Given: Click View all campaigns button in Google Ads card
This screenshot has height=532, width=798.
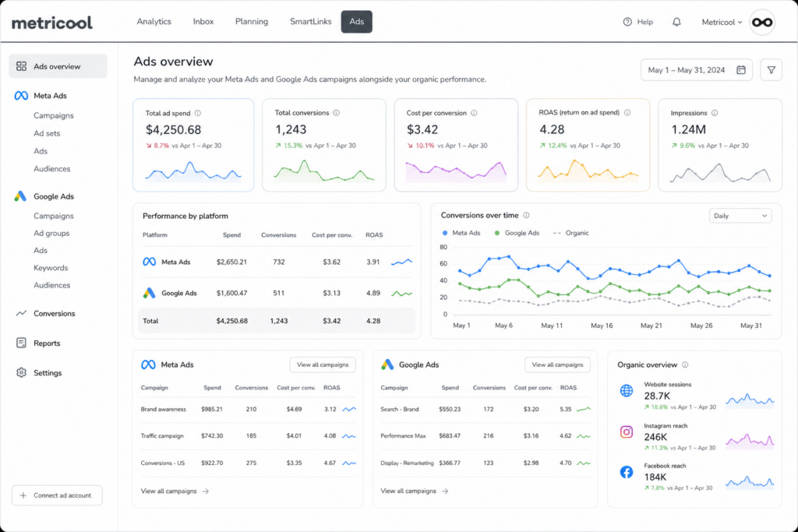Looking at the screenshot, I should click(x=557, y=365).
